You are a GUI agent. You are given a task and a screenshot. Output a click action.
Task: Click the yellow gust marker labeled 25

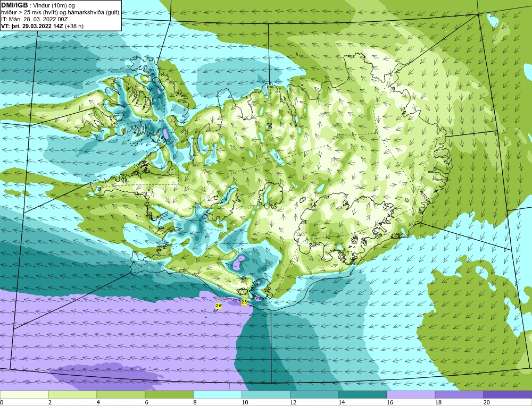coord(244,302)
